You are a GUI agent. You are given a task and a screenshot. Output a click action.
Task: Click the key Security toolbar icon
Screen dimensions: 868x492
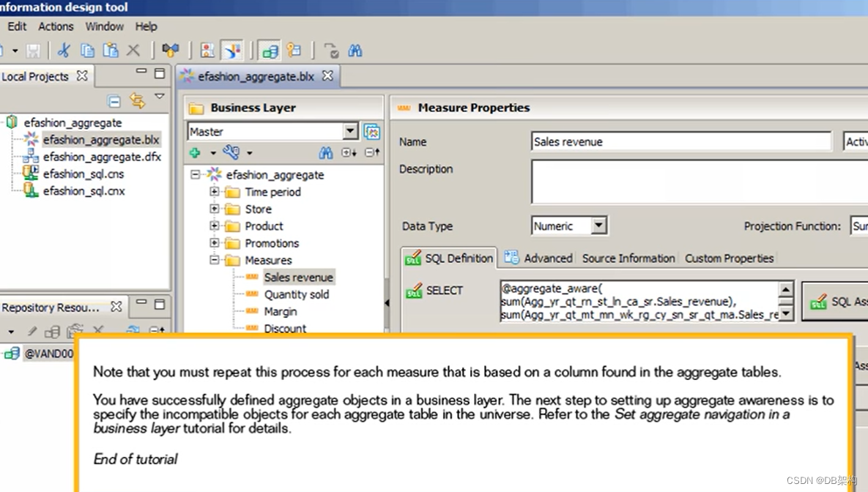294,51
